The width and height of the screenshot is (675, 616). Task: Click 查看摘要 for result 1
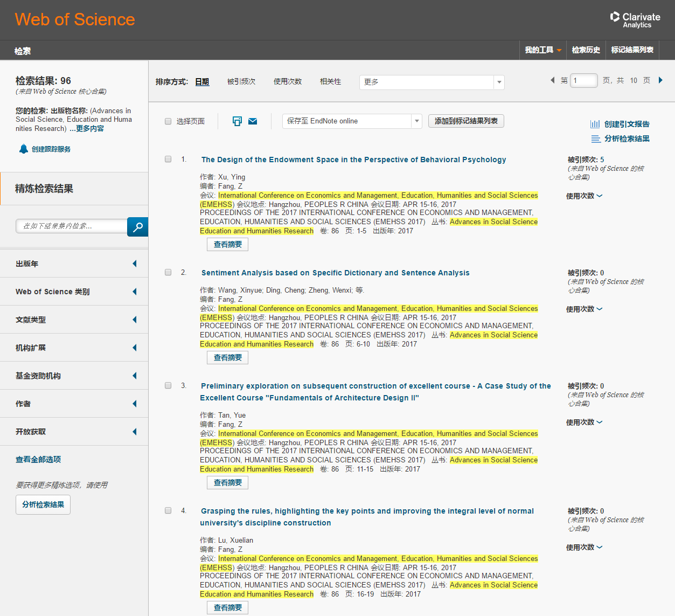tap(227, 245)
